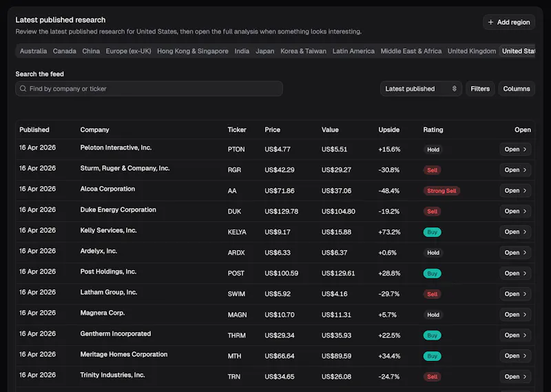The width and height of the screenshot is (551, 392).
Task: Click the Buy badge for Kelly Services
Action: click(x=433, y=232)
